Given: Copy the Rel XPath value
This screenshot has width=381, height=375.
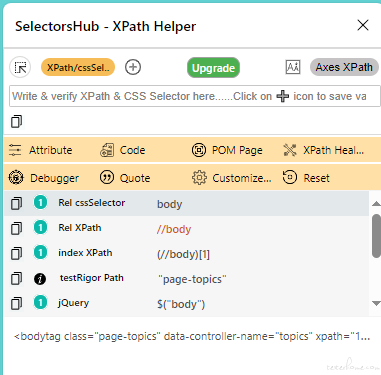Looking at the screenshot, I should pos(16,228).
